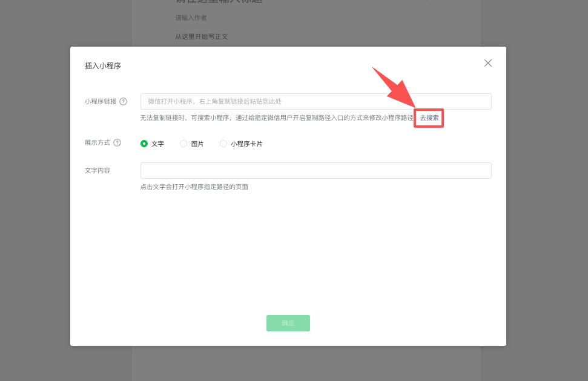Click the article title field behind dialog
588x381 pixels.
(219, 2)
